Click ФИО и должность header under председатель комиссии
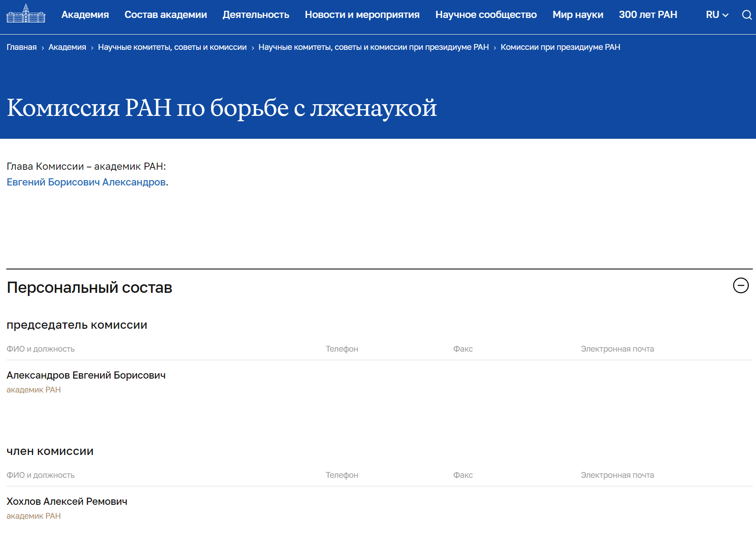This screenshot has width=756, height=534. tap(40, 349)
